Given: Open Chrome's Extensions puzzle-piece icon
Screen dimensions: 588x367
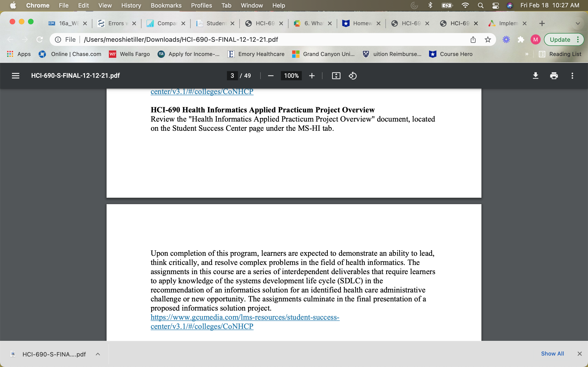Looking at the screenshot, I should tap(521, 39).
